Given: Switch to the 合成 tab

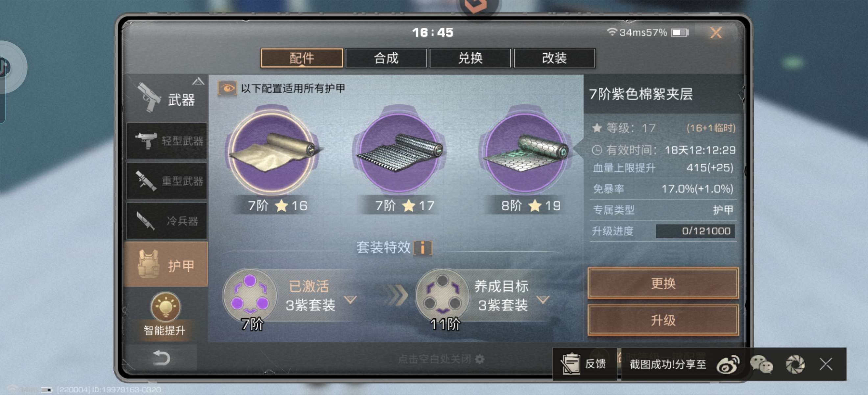Looking at the screenshot, I should pos(386,58).
